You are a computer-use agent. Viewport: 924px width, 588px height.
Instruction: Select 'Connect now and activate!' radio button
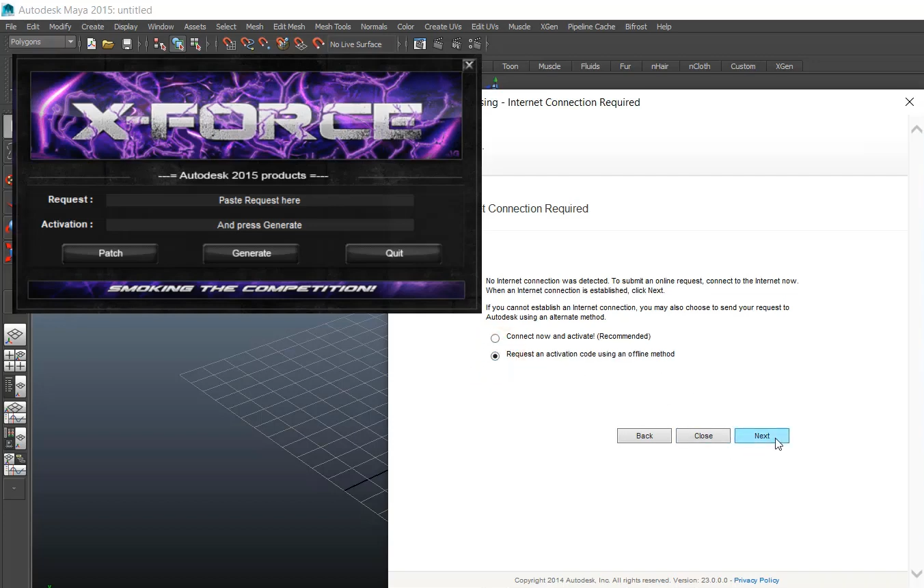(495, 338)
